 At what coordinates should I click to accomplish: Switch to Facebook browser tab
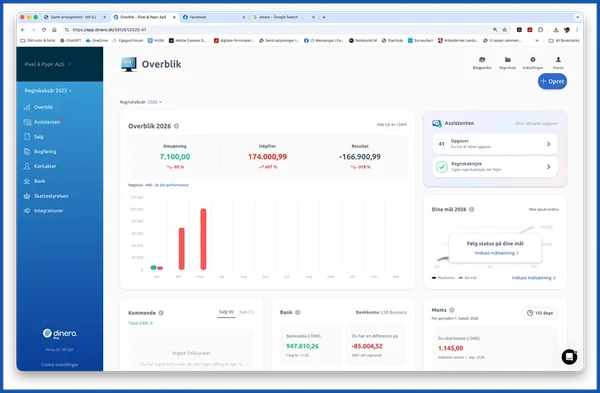tap(214, 17)
